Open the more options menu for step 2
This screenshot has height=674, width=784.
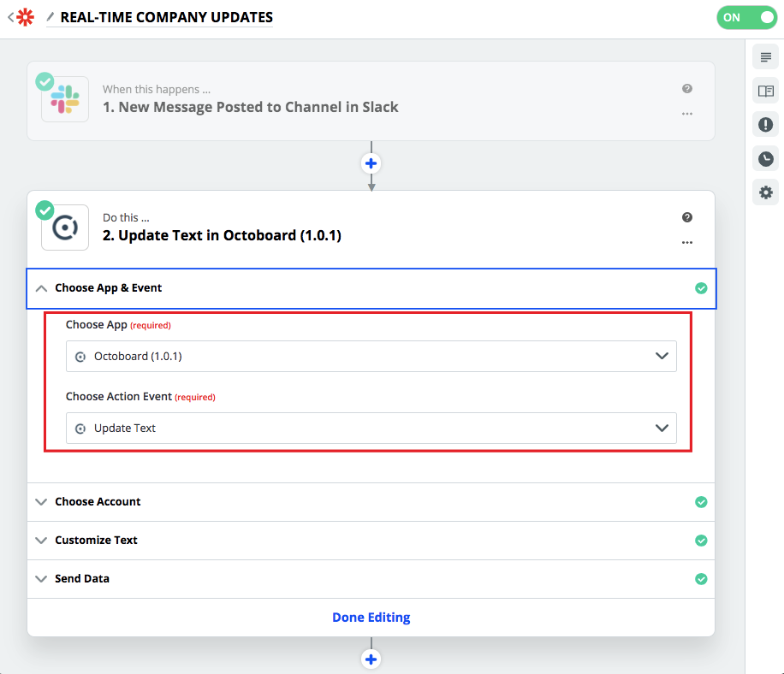click(x=687, y=242)
